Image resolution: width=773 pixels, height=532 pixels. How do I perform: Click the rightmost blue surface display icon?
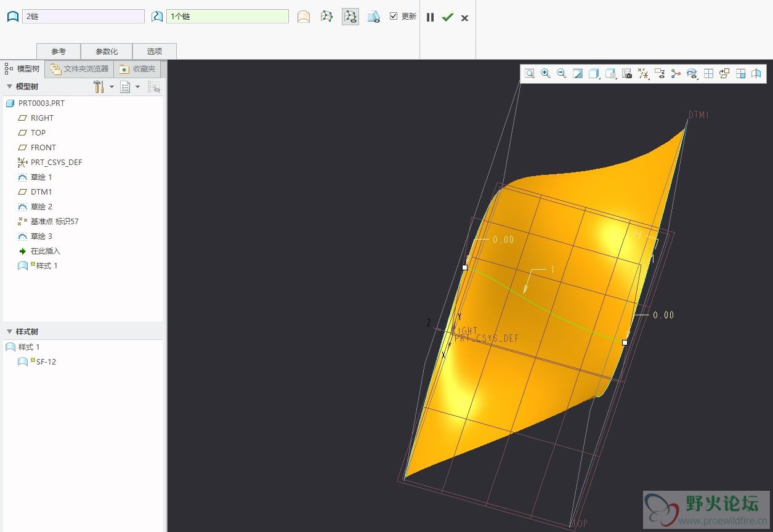(x=756, y=73)
